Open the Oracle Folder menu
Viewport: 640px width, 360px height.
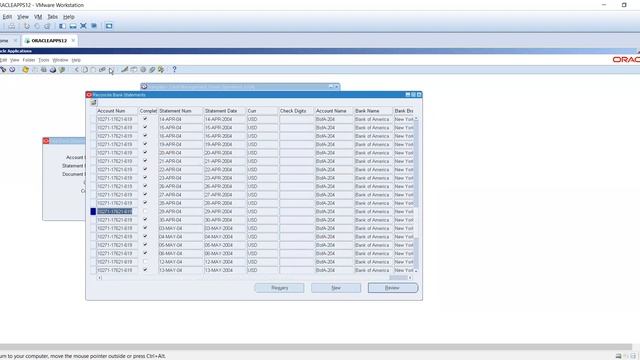[x=29, y=60]
